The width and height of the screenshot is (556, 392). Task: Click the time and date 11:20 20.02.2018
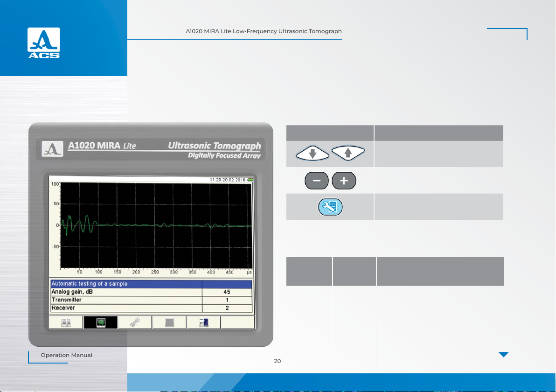(x=228, y=180)
